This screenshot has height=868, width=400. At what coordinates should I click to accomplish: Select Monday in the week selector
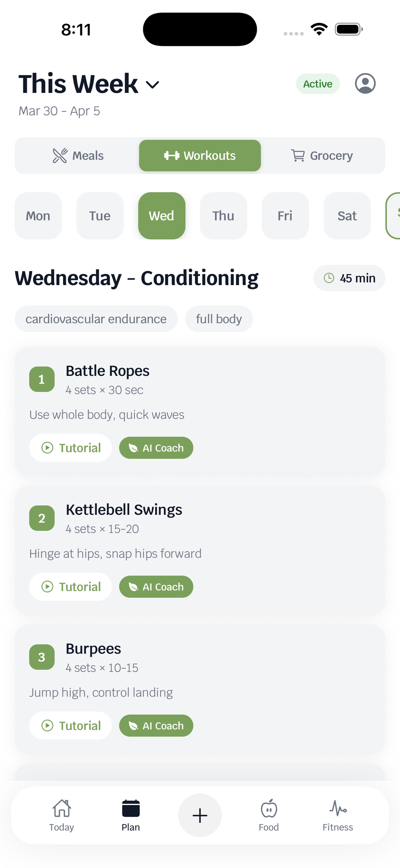[38, 216]
